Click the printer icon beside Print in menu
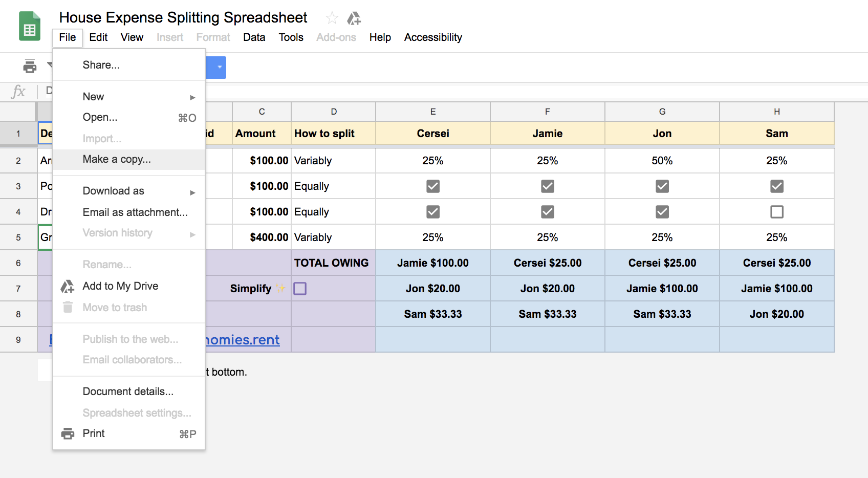 pos(68,433)
